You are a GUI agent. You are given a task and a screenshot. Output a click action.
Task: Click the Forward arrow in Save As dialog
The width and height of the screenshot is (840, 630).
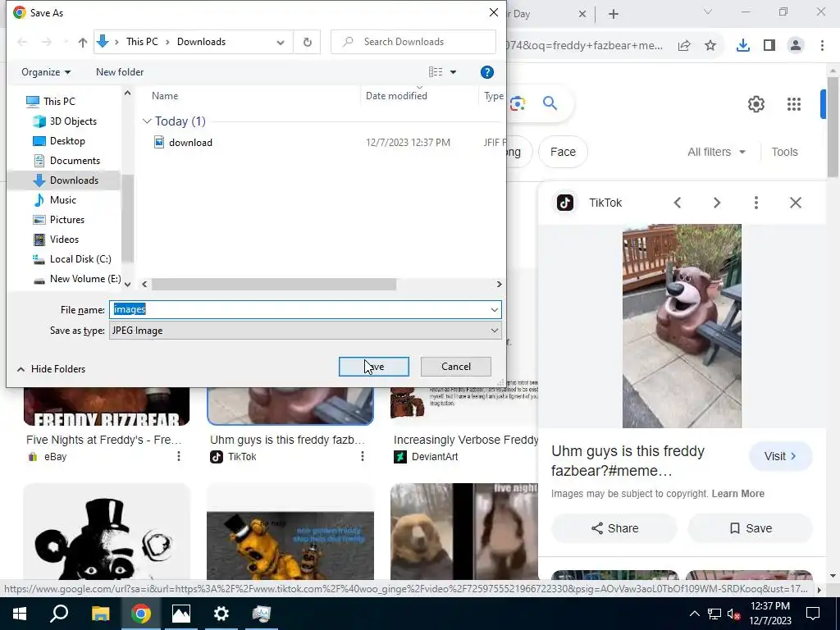pyautogui.click(x=47, y=42)
